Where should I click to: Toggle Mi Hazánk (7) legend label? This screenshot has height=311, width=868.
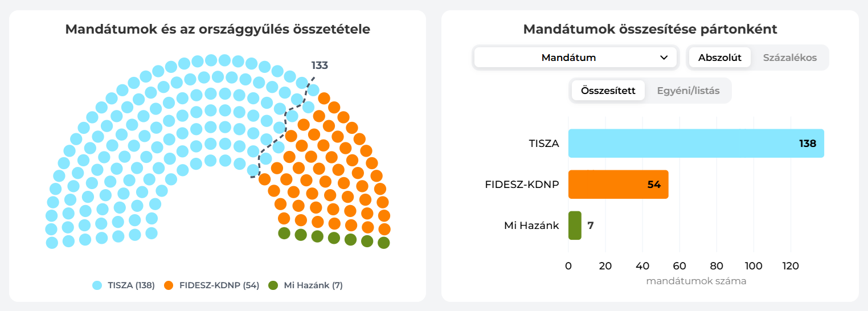tap(313, 285)
